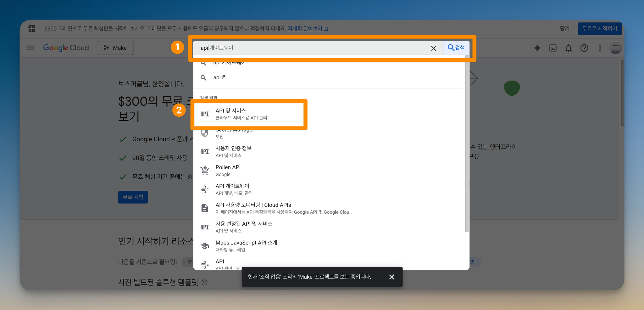Open the help question mark icon
The image size is (644, 310).
584,48
